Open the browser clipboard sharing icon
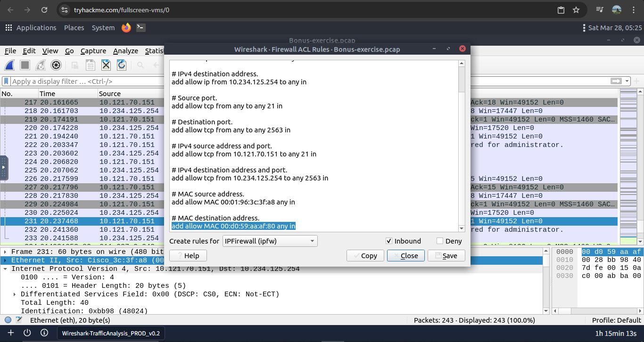 tap(561, 10)
